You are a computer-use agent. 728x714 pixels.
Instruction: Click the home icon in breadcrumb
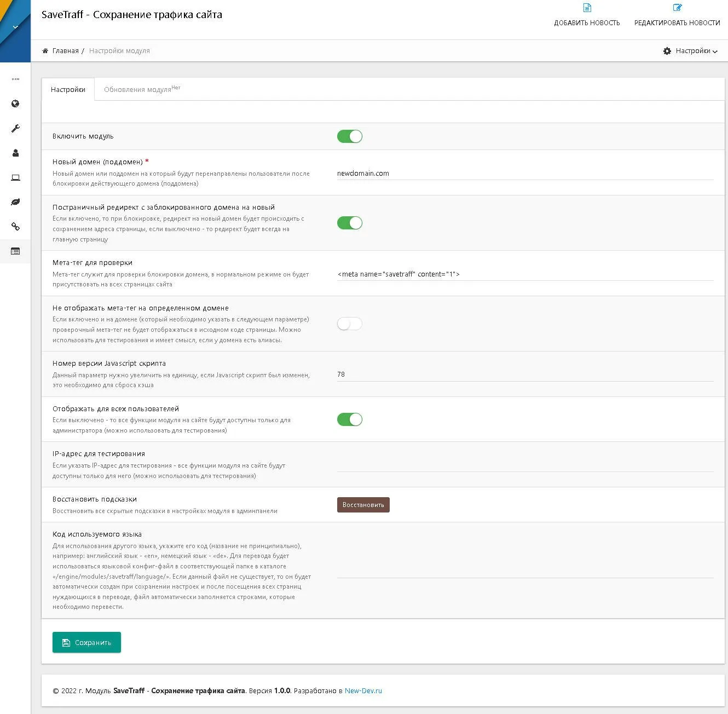pos(45,51)
